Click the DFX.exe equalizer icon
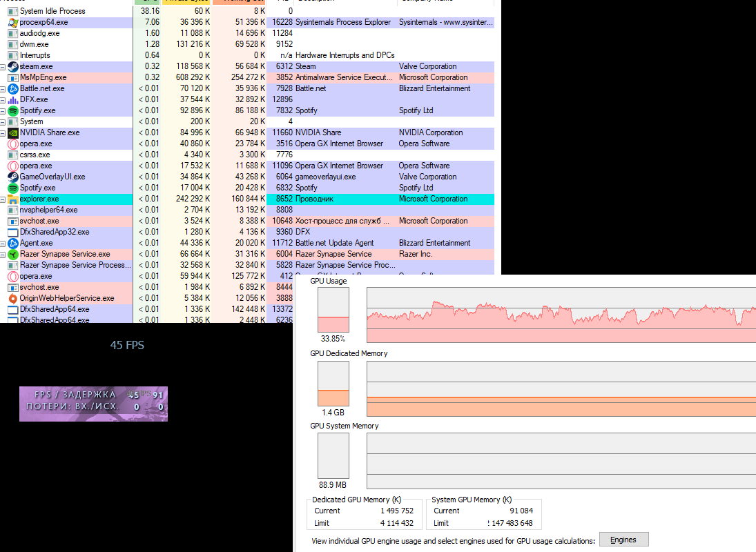The image size is (756, 552). pos(13,99)
